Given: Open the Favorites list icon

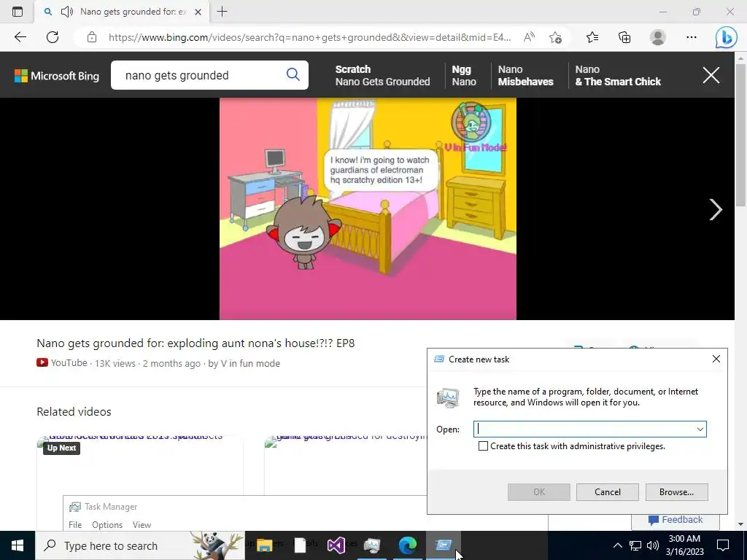Looking at the screenshot, I should pos(592,37).
